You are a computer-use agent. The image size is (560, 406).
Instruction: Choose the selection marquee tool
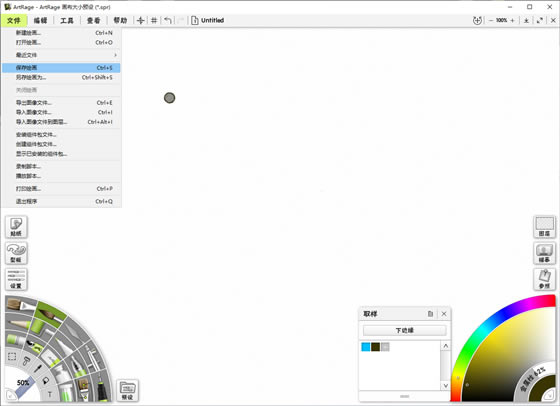point(12,356)
